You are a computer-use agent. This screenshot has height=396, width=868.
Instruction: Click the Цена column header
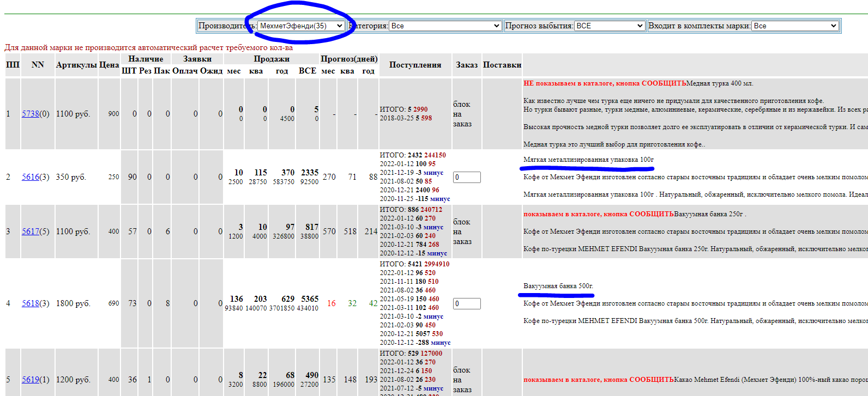click(x=109, y=65)
